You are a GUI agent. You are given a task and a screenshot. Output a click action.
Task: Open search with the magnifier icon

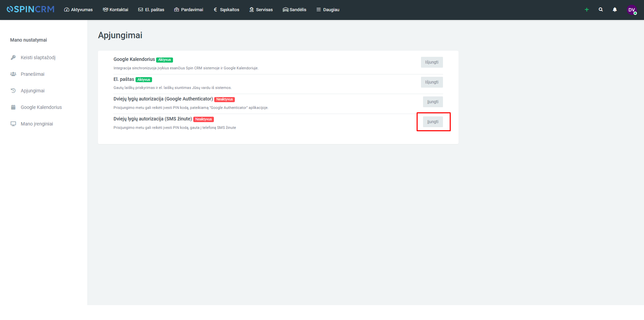click(601, 9)
